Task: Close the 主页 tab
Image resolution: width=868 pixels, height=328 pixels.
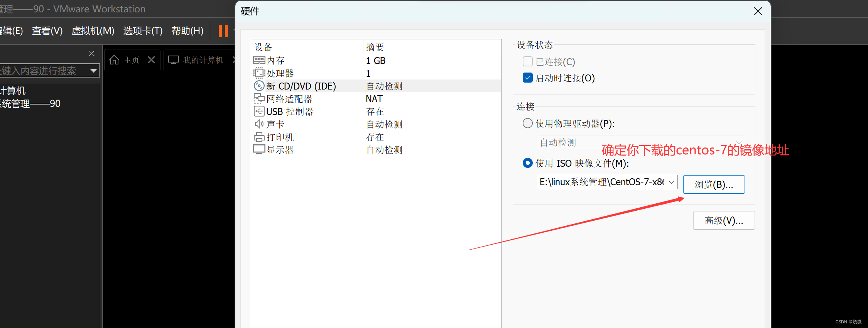Action: click(151, 60)
